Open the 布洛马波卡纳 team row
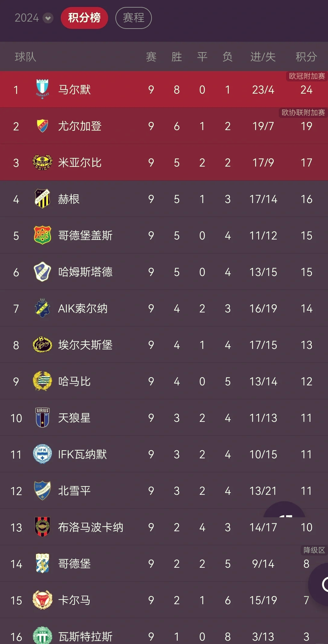 click(164, 527)
